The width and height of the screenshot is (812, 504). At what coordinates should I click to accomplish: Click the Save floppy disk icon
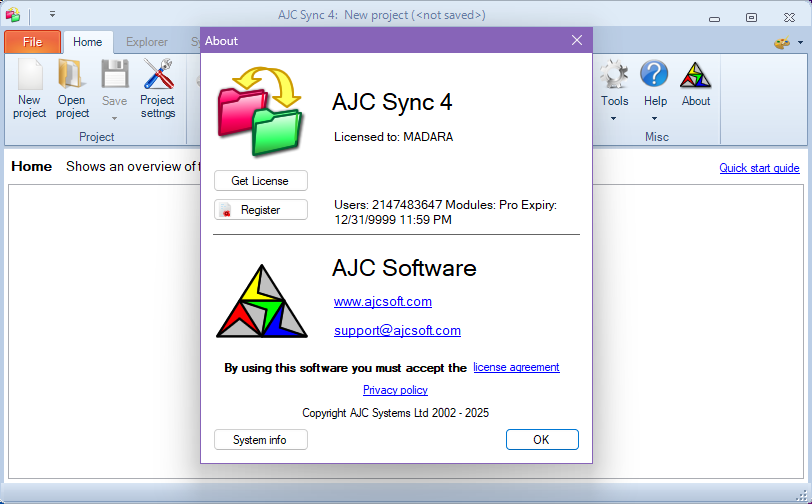tap(114, 74)
